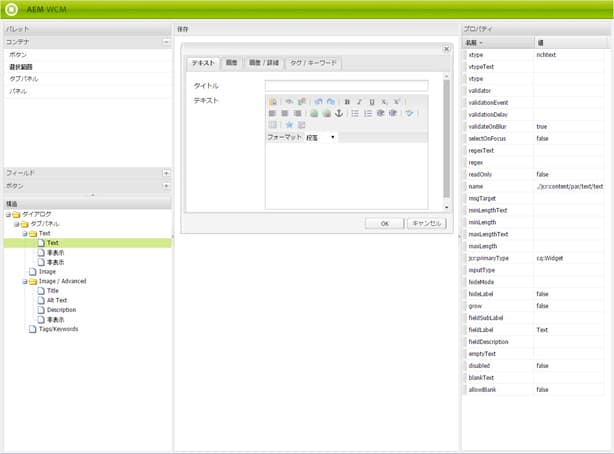Click the undo arrow in the rich text toolbar
This screenshot has height=454, width=614.
pos(318,102)
